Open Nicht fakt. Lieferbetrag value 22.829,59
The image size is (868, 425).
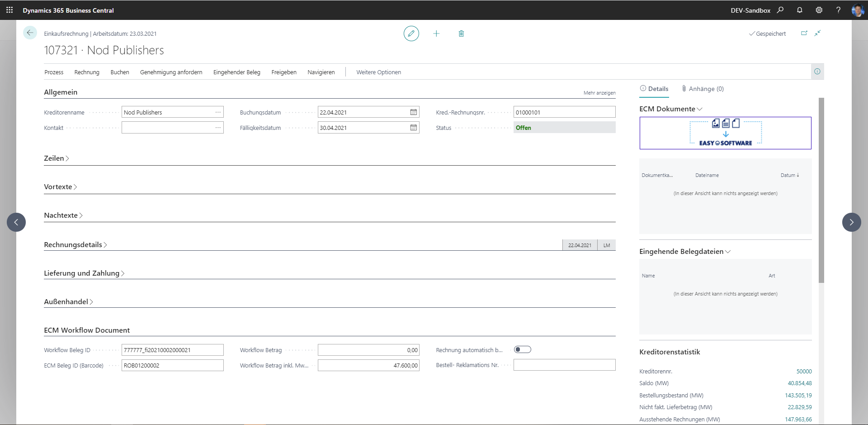800,407
